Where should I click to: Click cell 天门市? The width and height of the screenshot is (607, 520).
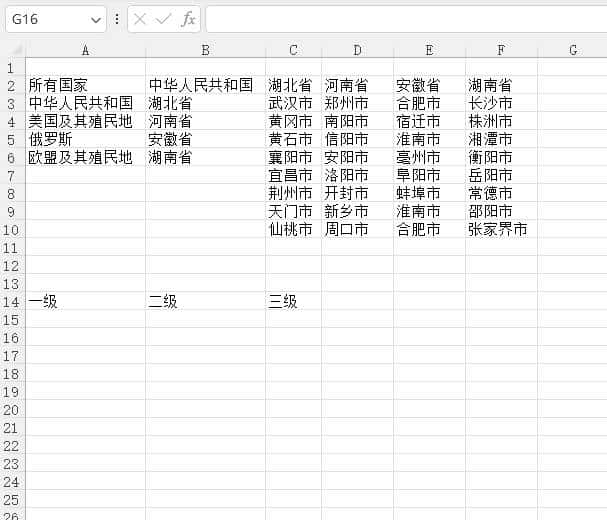293,211
